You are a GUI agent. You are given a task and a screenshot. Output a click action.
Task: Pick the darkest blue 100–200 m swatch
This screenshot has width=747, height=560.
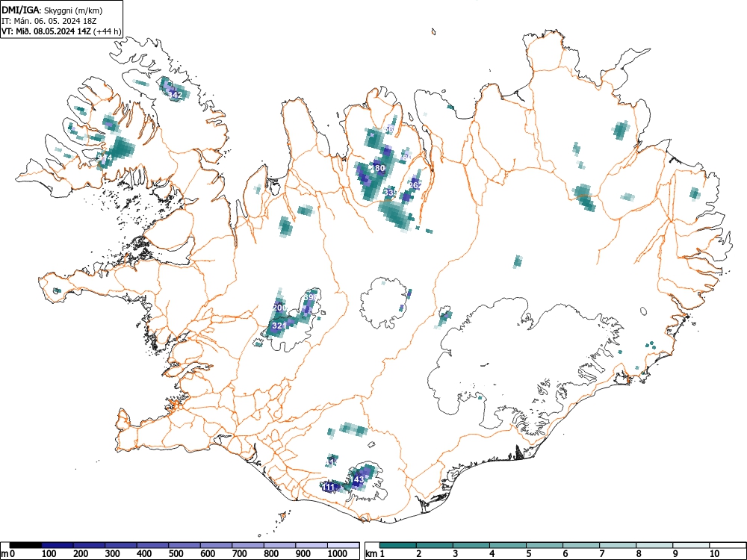pos(58,545)
